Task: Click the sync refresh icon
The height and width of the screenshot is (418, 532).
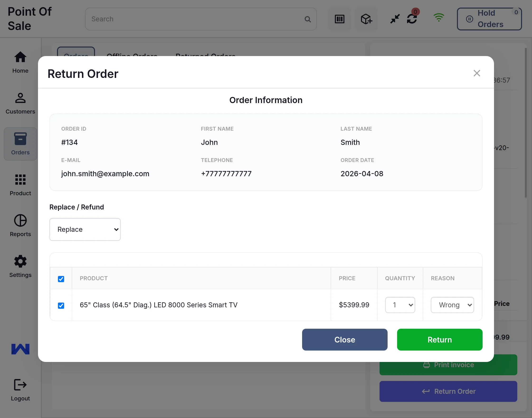Action: point(412,19)
